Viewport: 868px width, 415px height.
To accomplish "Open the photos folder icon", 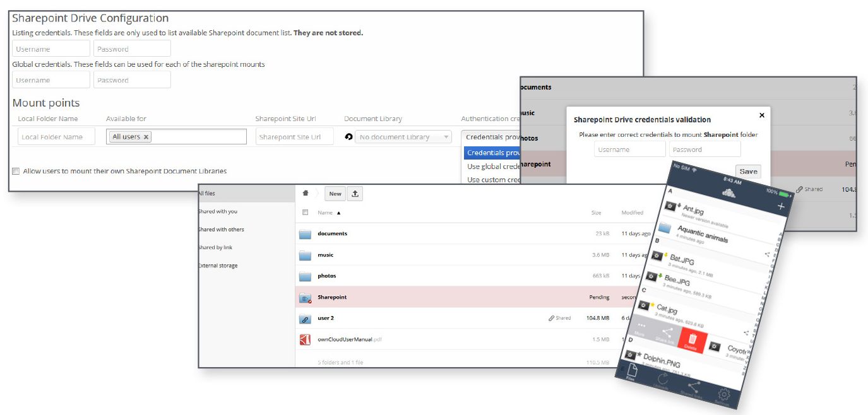I will point(306,276).
